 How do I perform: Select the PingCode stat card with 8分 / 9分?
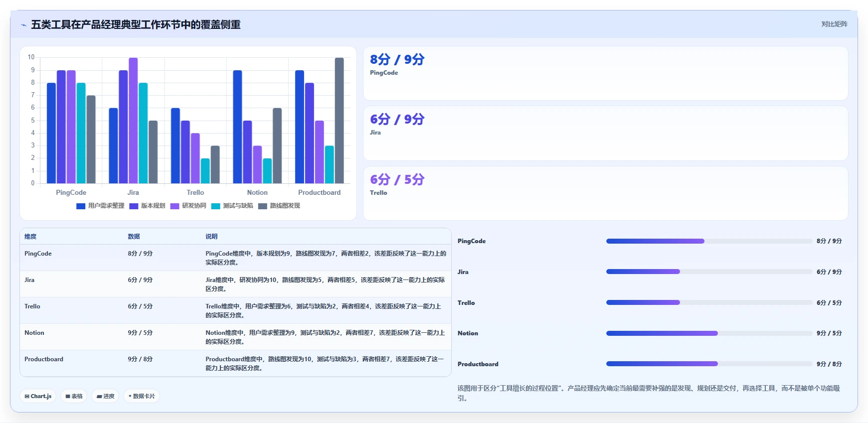(605, 73)
